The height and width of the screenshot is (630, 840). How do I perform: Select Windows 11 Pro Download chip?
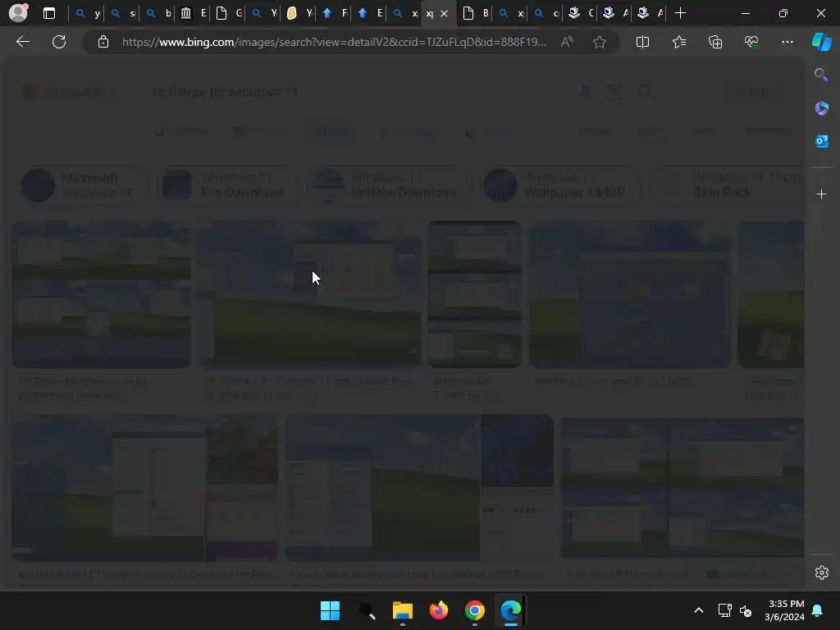tap(228, 185)
